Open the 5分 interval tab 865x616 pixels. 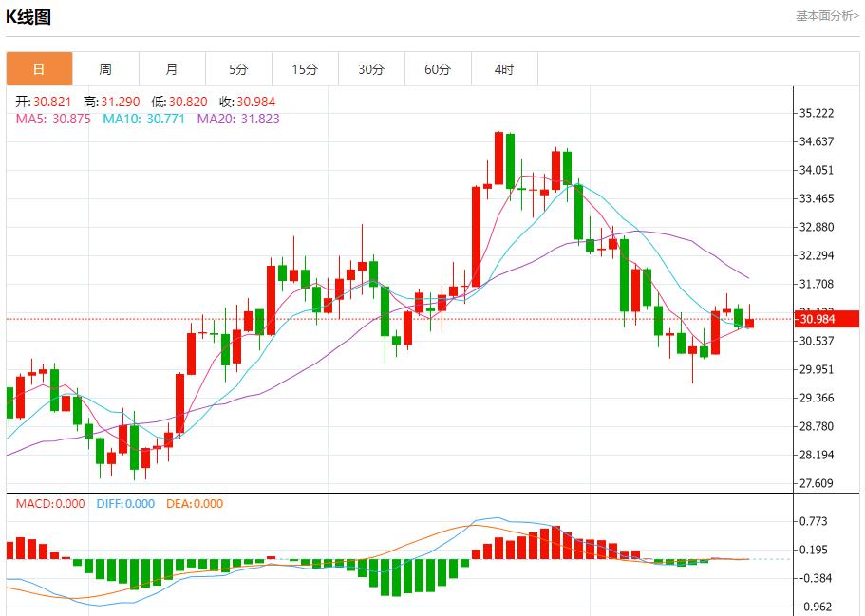point(238,69)
